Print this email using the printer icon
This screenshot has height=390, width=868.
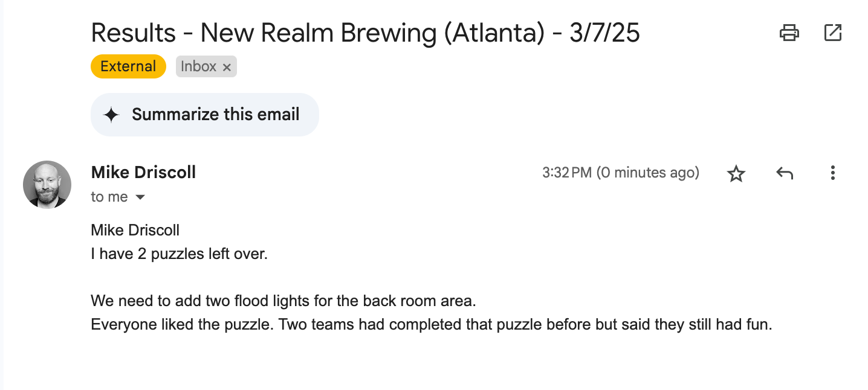click(789, 33)
